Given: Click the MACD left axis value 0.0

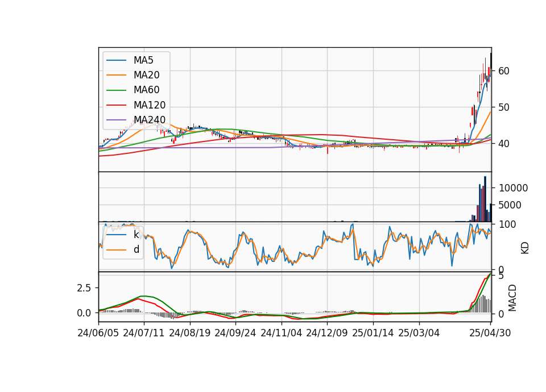Looking at the screenshot, I should pos(84,313).
